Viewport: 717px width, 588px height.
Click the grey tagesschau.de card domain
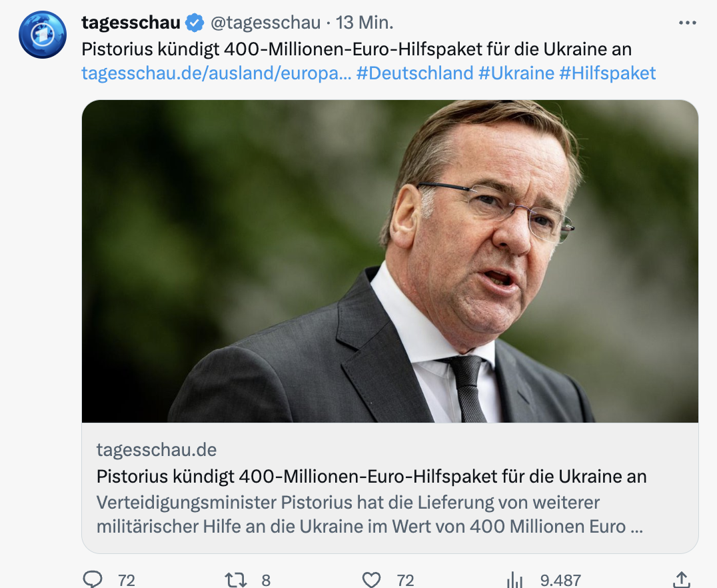click(157, 450)
